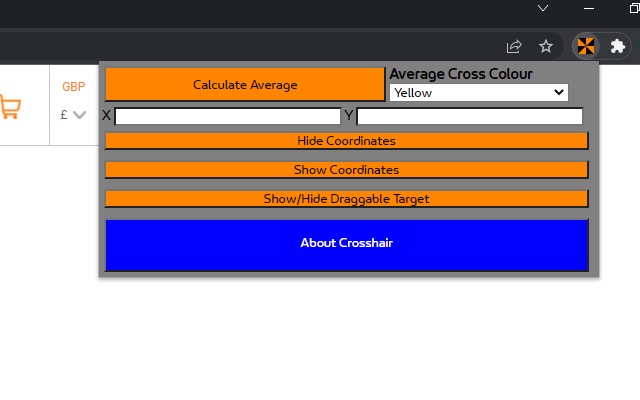Click inside the browser address bar
The width and height of the screenshot is (640, 400).
250,46
